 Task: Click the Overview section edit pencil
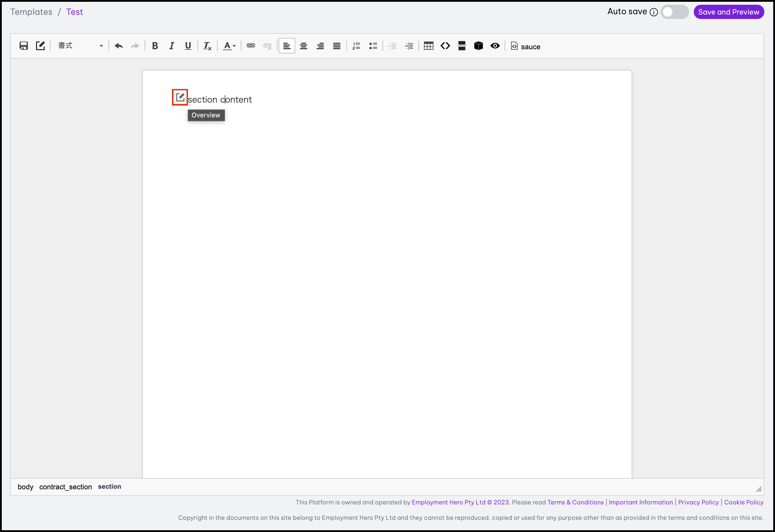(x=180, y=97)
